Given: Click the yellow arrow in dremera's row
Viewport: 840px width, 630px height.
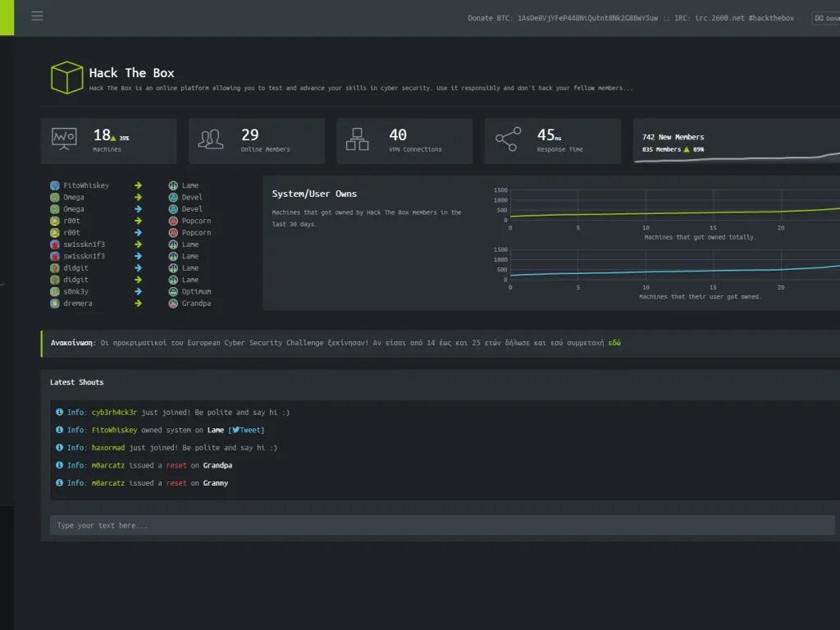Looking at the screenshot, I should (x=138, y=304).
